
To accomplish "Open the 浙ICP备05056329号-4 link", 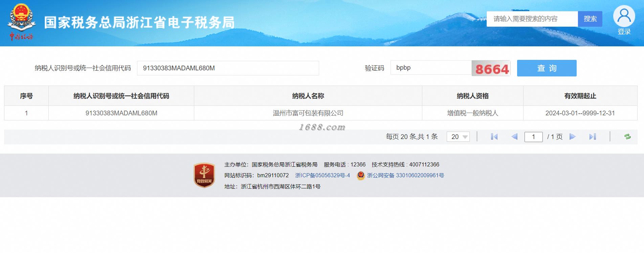I will (x=323, y=175).
